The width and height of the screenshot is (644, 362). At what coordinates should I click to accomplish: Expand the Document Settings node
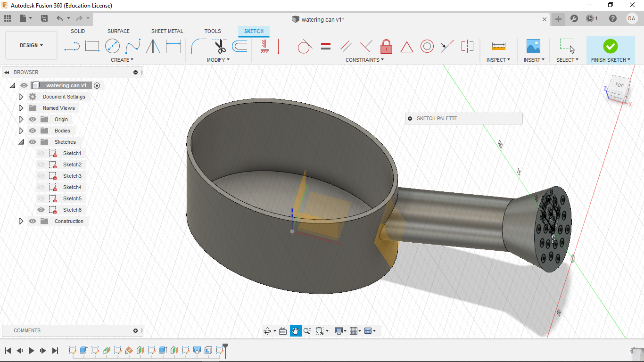21,97
